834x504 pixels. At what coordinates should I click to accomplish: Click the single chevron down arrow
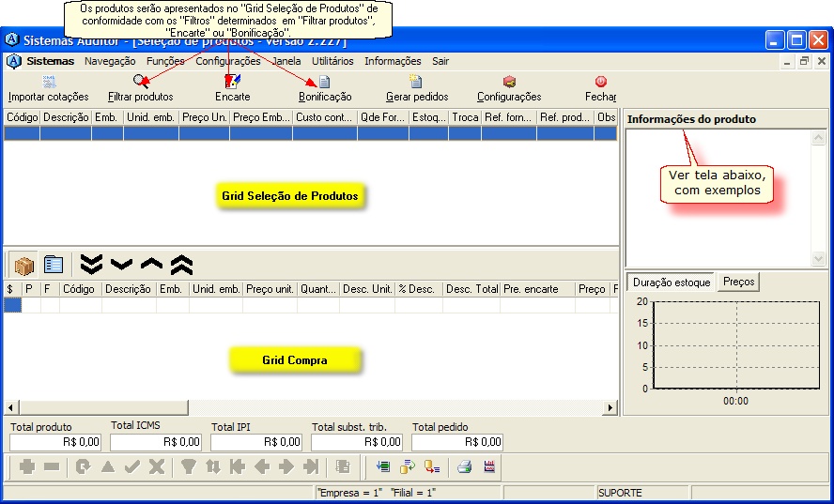(x=121, y=265)
